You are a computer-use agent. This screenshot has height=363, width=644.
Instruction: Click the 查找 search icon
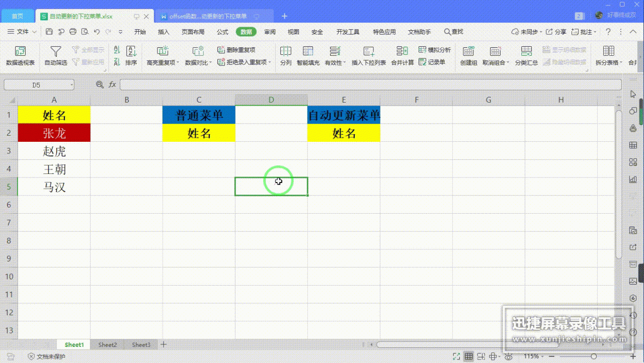pos(453,32)
